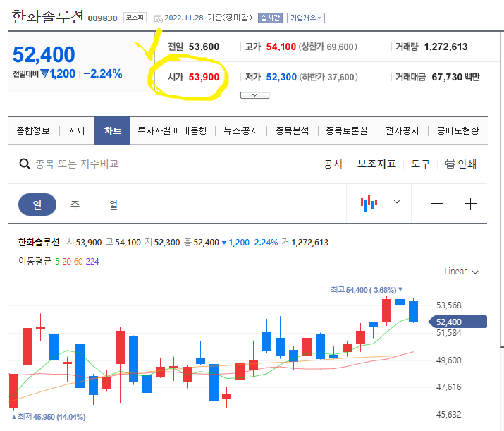This screenshot has width=504, height=431.
Task: Click the search magnifier icon
Action: 25,164
